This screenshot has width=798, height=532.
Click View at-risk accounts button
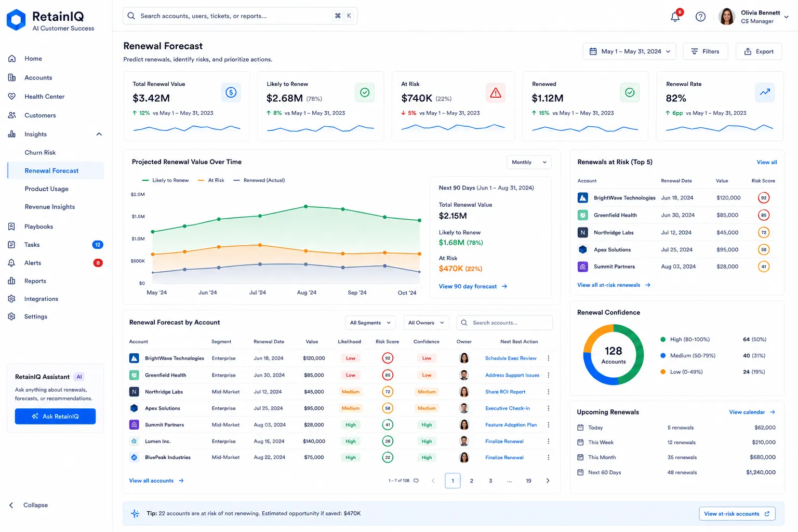[x=737, y=514]
